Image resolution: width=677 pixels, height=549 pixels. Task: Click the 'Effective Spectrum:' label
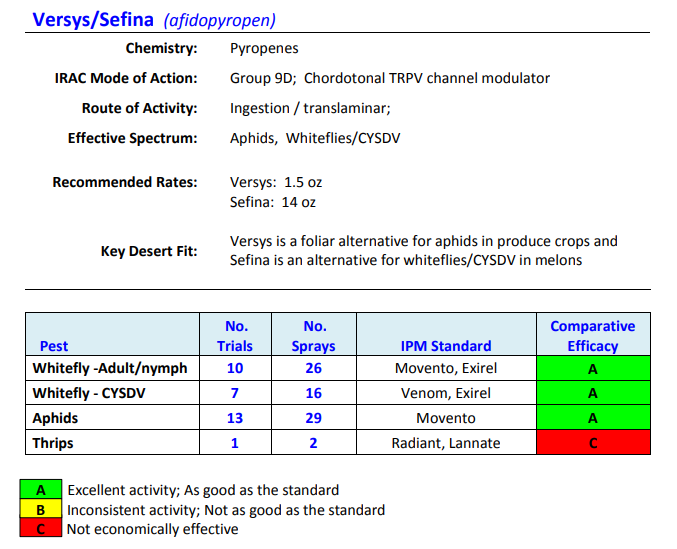pos(132,138)
